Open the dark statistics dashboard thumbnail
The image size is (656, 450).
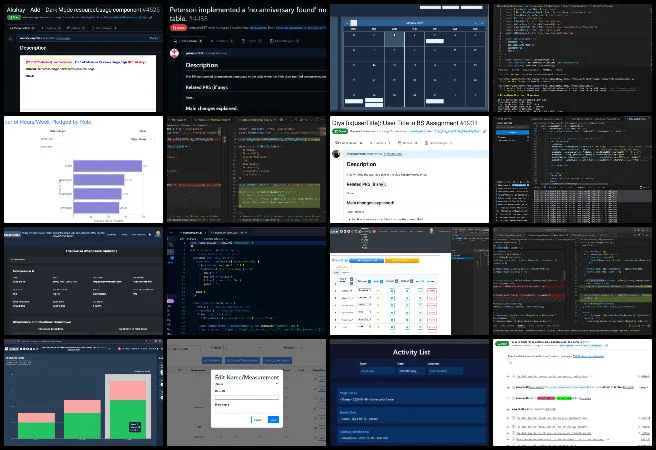(x=83, y=281)
